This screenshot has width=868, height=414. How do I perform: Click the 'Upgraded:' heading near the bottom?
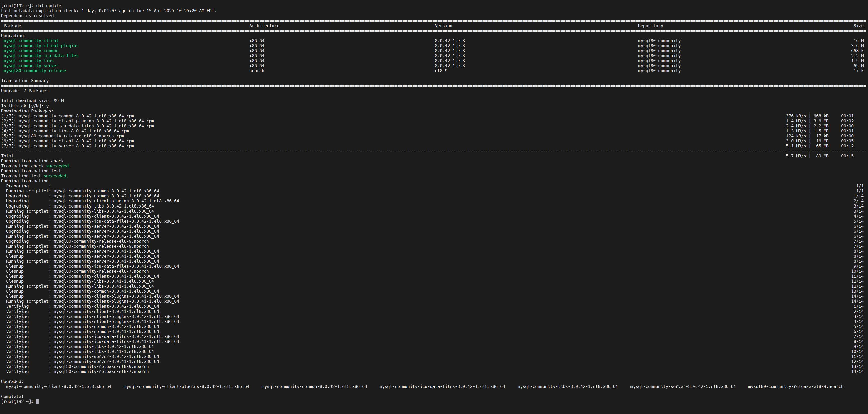12,382
